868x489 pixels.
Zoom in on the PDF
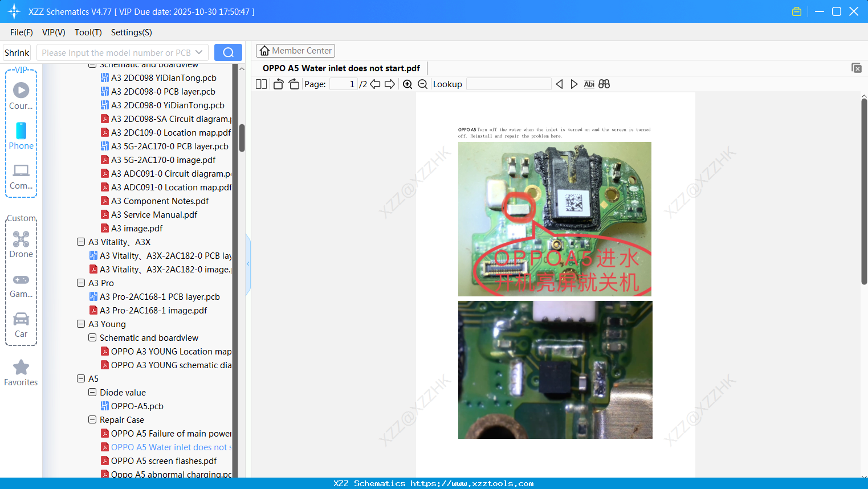[407, 84]
